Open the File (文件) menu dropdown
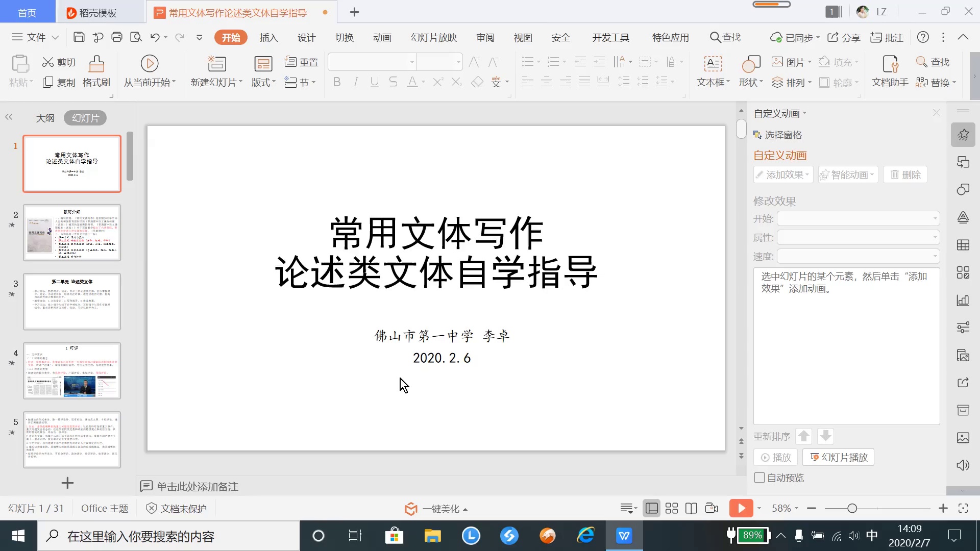The height and width of the screenshot is (551, 980). [35, 37]
